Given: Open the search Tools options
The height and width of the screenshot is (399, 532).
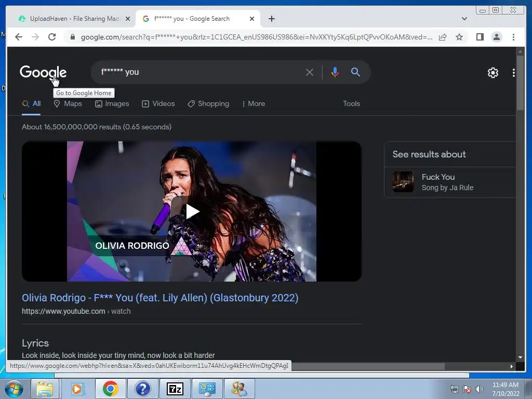Looking at the screenshot, I should [x=351, y=104].
